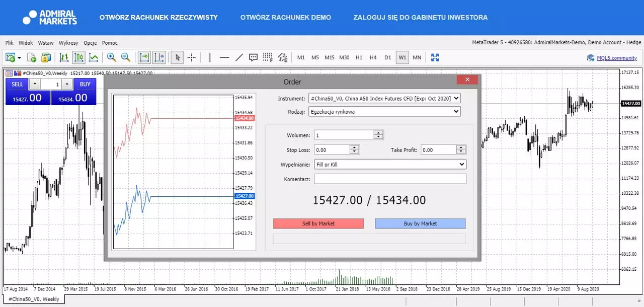This screenshot has height=307, width=644.
Task: Select the crosshair cursor tool
Action: pos(192,57)
